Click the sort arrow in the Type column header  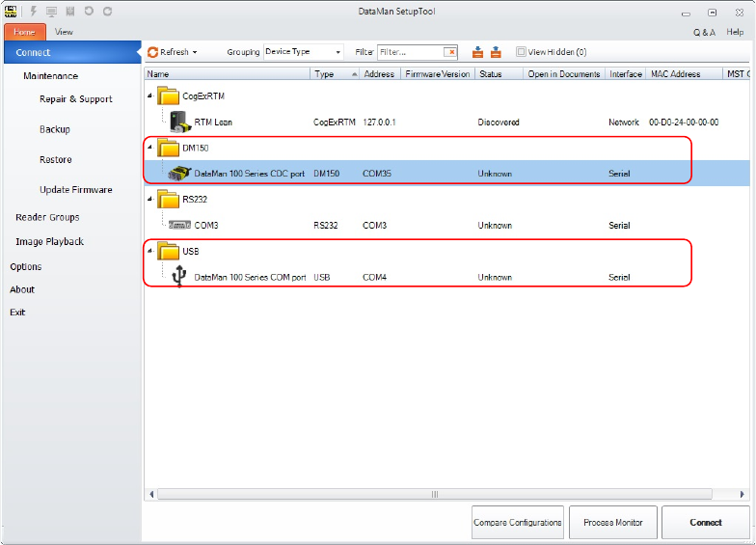(x=355, y=73)
